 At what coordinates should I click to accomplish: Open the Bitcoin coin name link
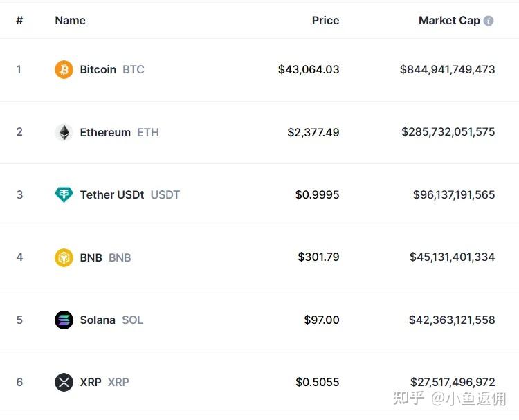coord(98,69)
